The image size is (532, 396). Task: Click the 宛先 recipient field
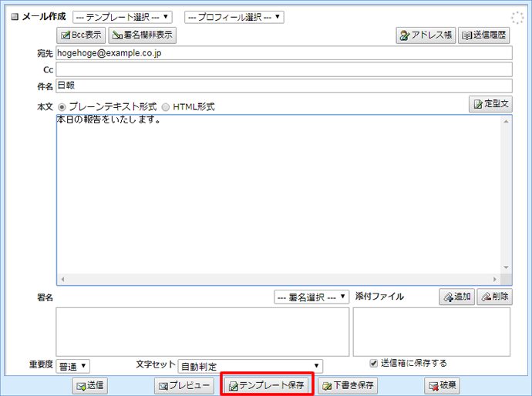(x=284, y=53)
